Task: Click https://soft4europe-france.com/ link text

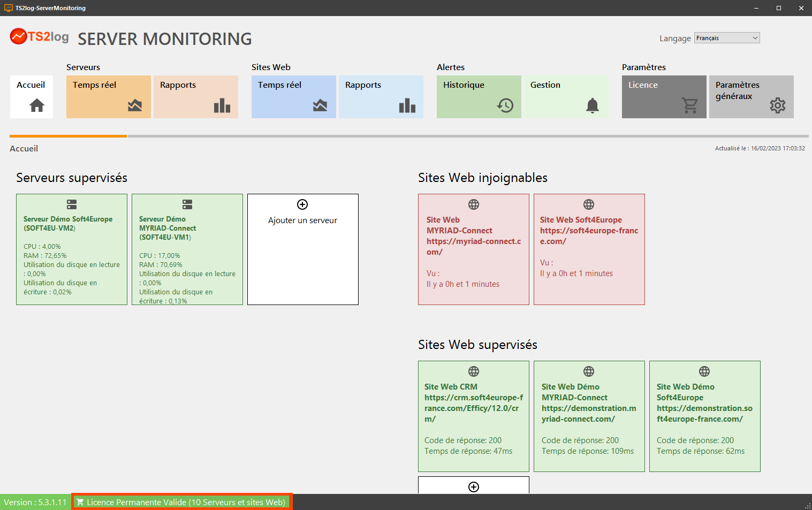Action: click(x=589, y=236)
